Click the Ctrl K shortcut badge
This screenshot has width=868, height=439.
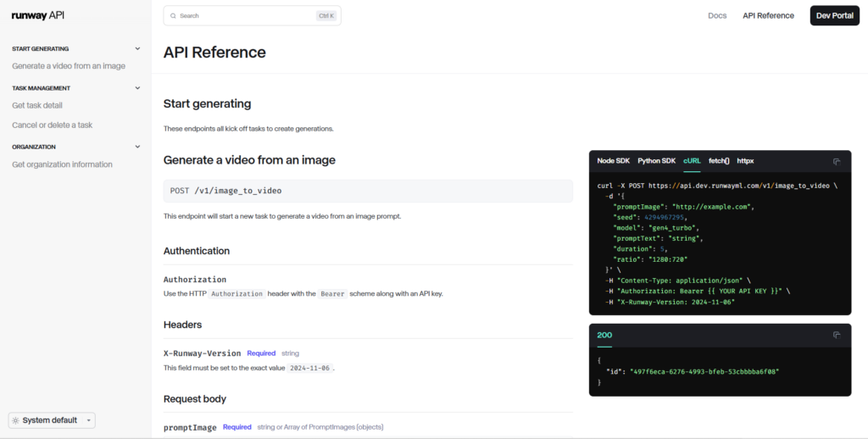point(326,16)
